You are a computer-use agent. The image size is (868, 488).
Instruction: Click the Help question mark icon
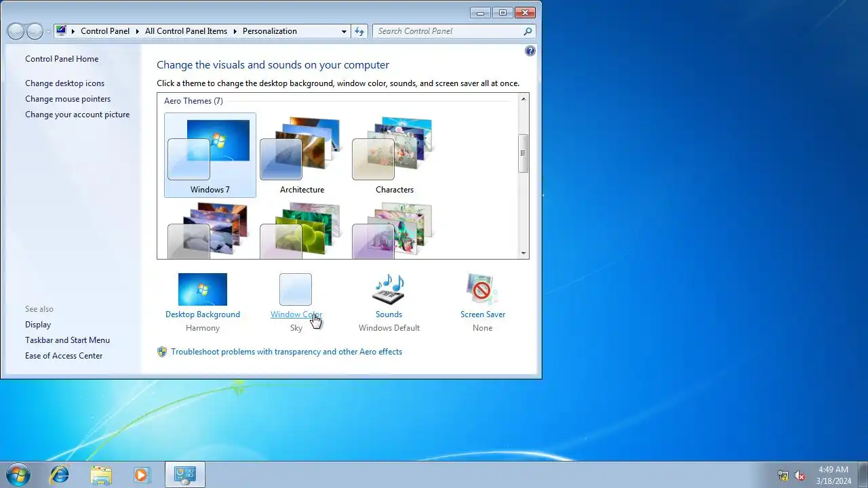pos(530,51)
